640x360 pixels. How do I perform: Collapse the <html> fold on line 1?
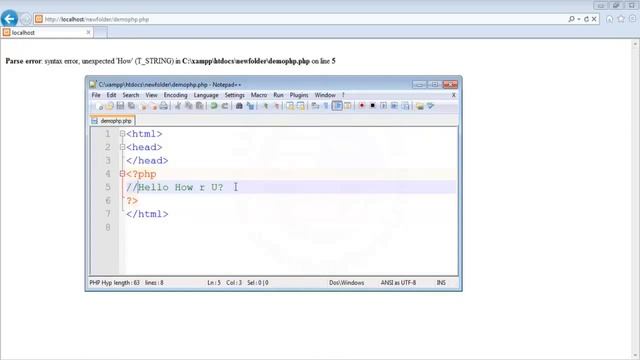coord(122,134)
